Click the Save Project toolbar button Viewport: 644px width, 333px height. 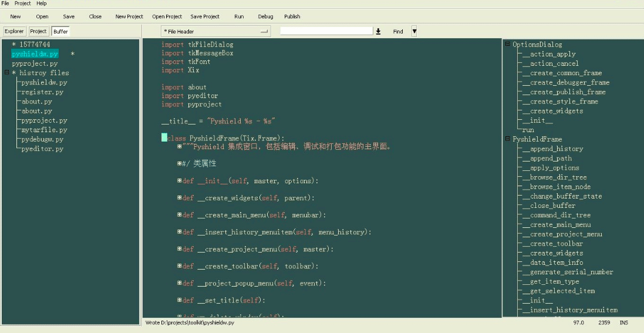point(205,16)
